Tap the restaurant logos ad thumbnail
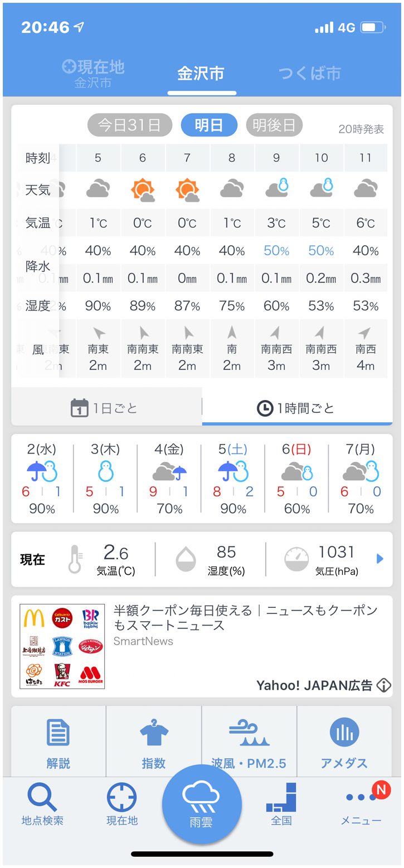 pyautogui.click(x=62, y=646)
